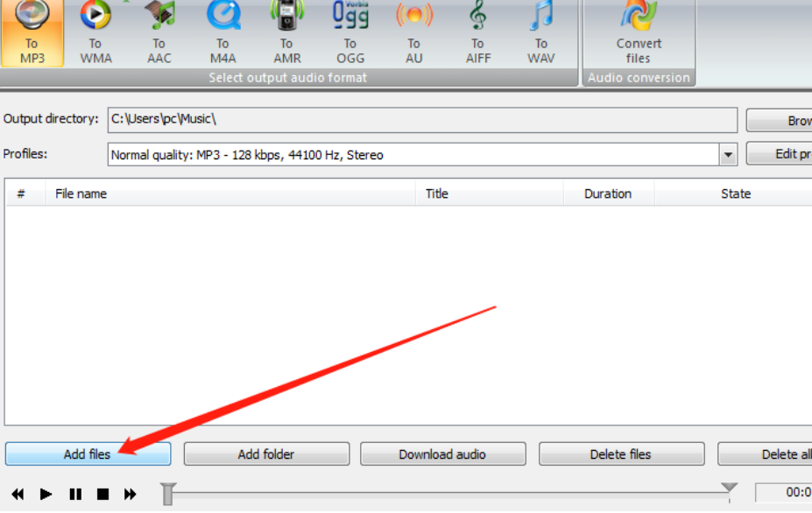This screenshot has width=812, height=513.
Task: Click the playback seek slider handle
Action: [x=168, y=494]
